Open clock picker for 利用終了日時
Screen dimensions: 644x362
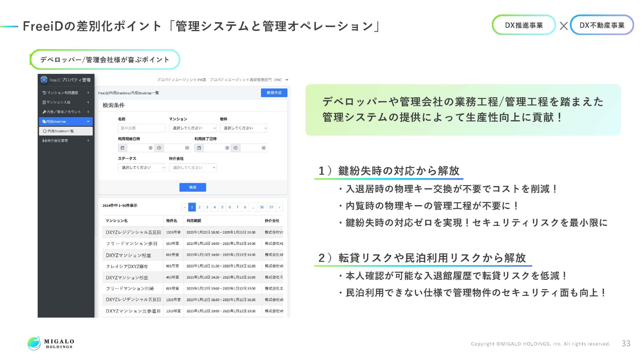point(235,148)
